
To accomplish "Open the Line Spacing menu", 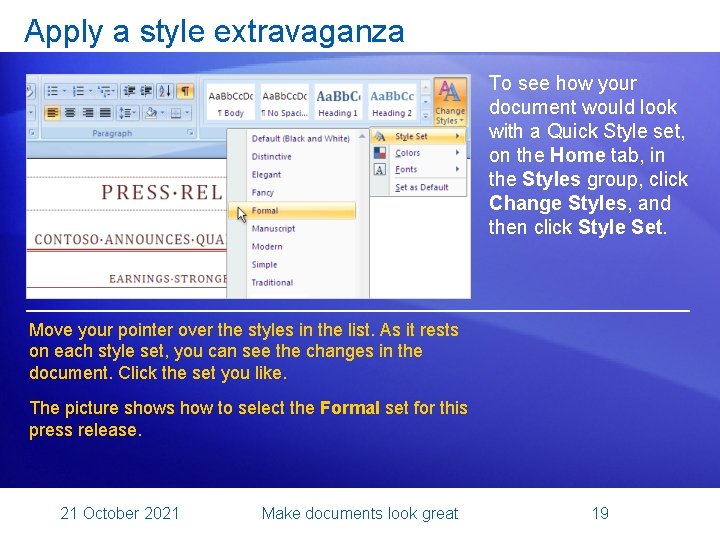I will (x=127, y=112).
